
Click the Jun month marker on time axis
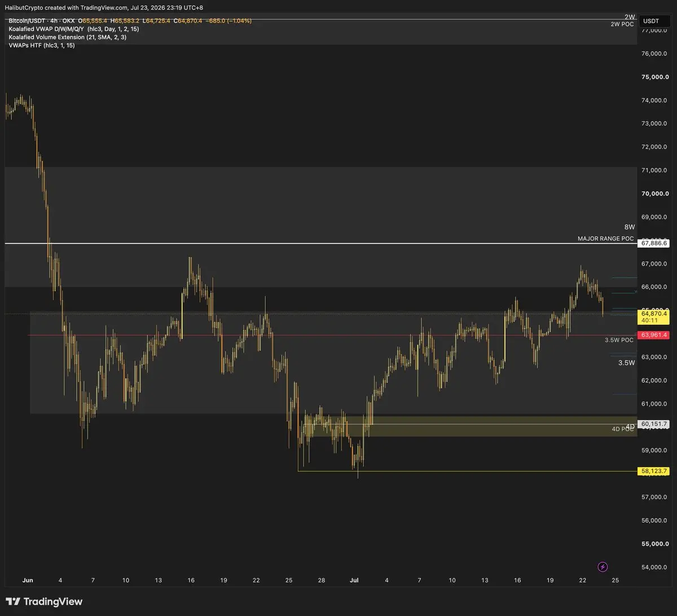(x=28, y=580)
